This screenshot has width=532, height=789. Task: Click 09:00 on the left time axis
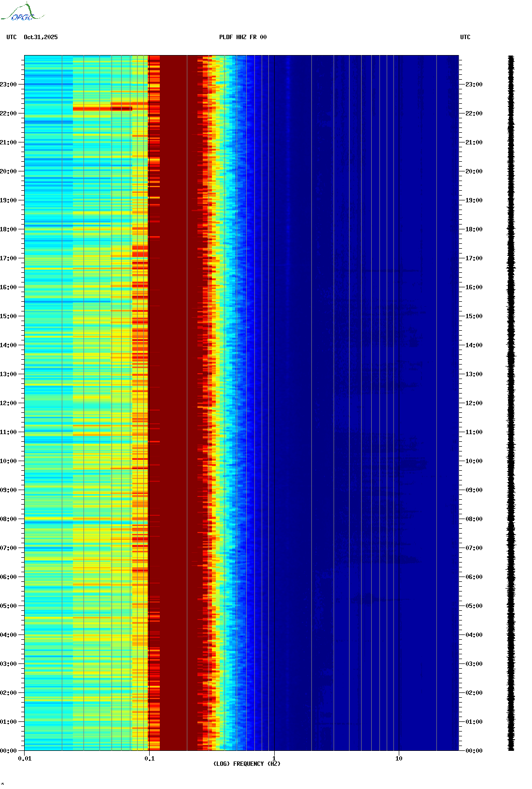pos(8,490)
